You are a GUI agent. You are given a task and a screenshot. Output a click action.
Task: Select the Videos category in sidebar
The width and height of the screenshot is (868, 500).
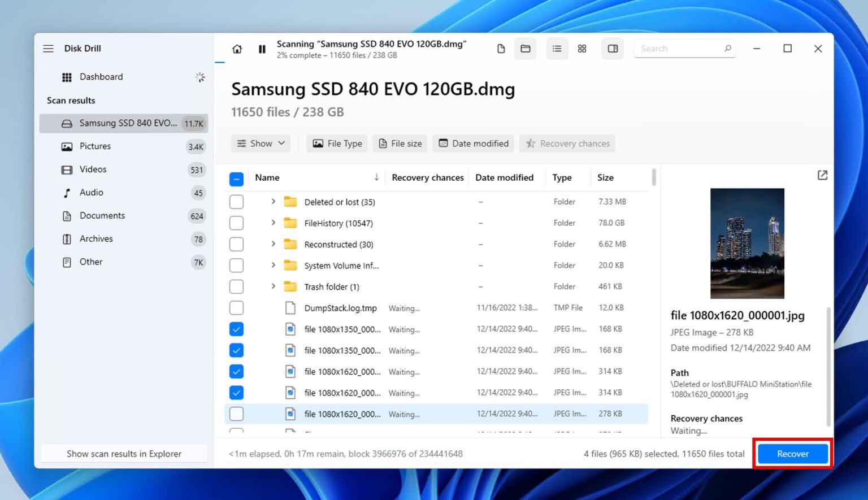pos(93,169)
